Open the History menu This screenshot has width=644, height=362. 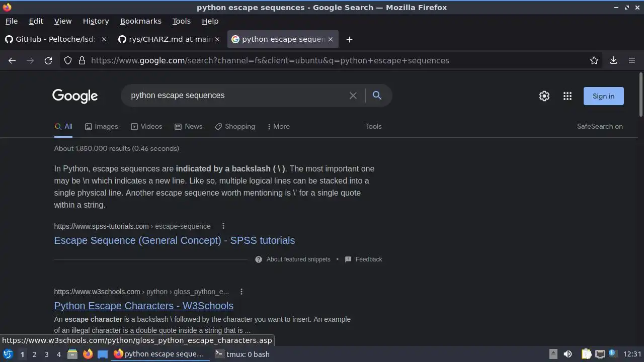pos(96,21)
